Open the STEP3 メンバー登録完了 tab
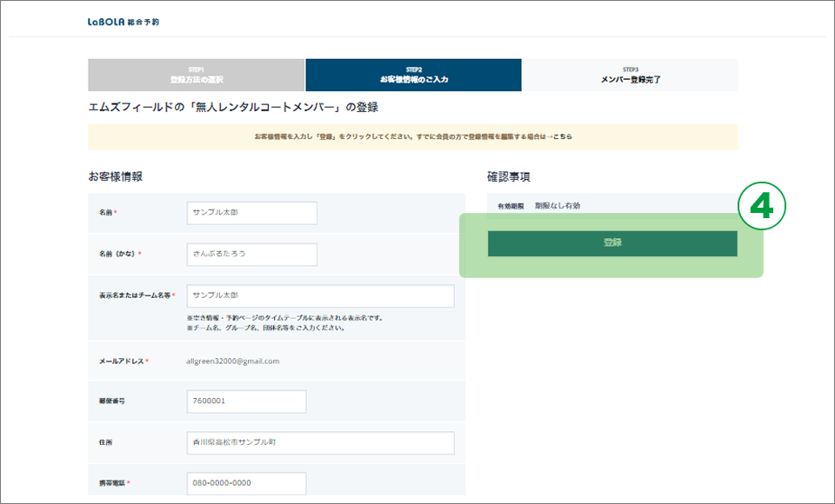Image resolution: width=835 pixels, height=504 pixels. pos(631,75)
